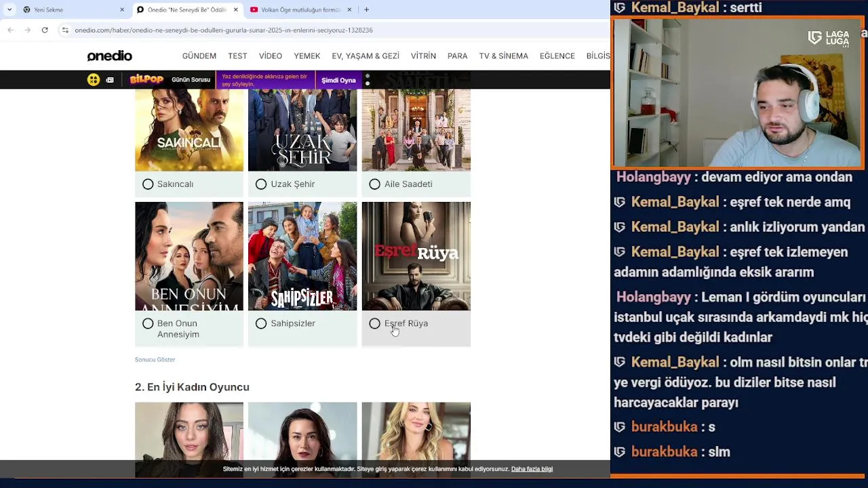Image resolution: width=868 pixels, height=488 pixels.
Task: Open the YEMEK menu
Action: tap(307, 56)
